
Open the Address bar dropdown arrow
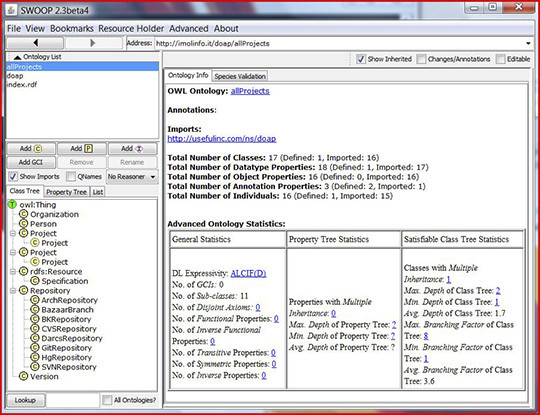(x=528, y=43)
